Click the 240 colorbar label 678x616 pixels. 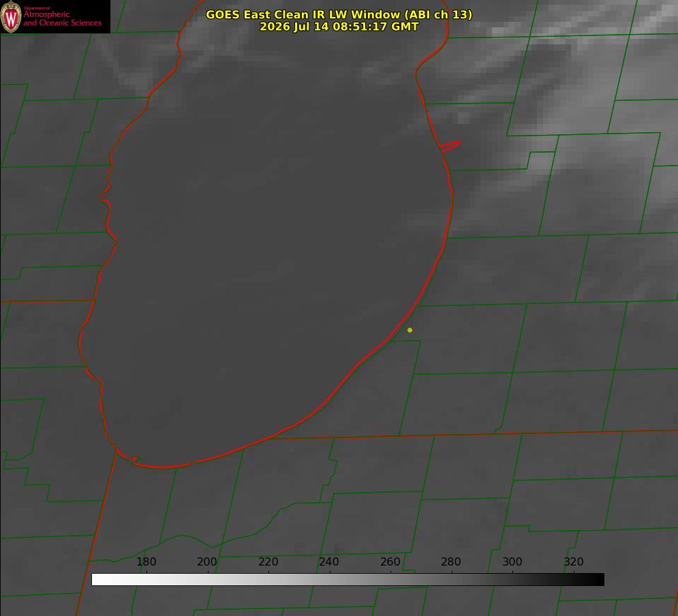(329, 561)
